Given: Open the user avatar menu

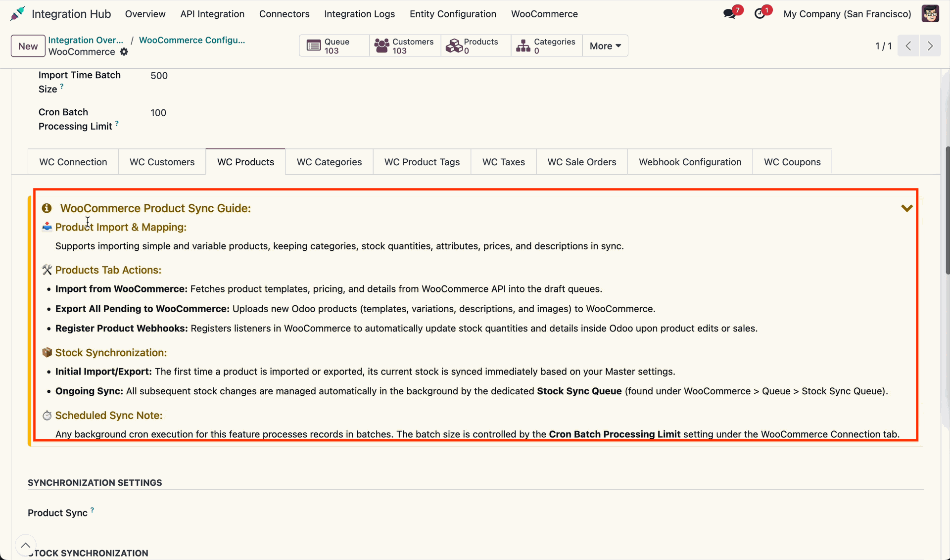Looking at the screenshot, I should tap(930, 14).
